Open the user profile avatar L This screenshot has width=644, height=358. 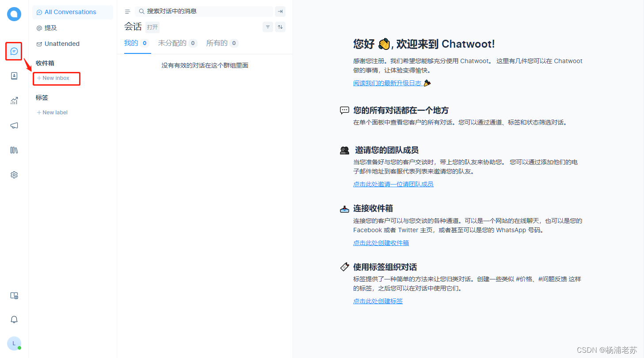[14, 343]
